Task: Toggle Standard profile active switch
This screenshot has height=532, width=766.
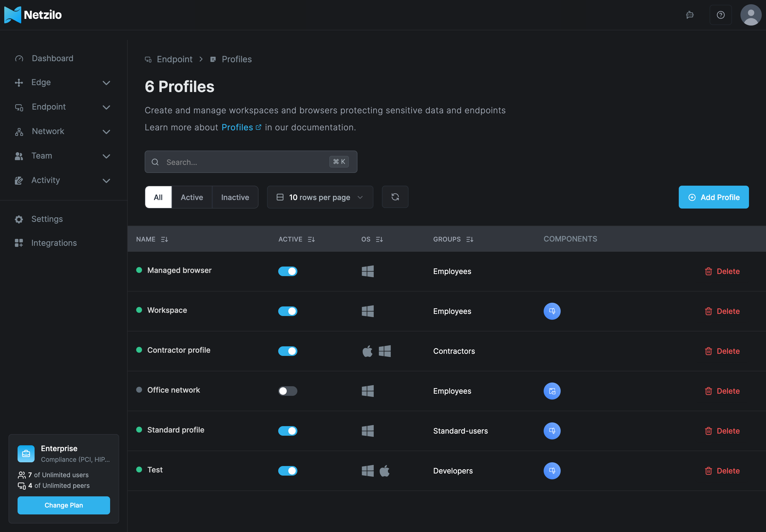Action: [x=288, y=431]
